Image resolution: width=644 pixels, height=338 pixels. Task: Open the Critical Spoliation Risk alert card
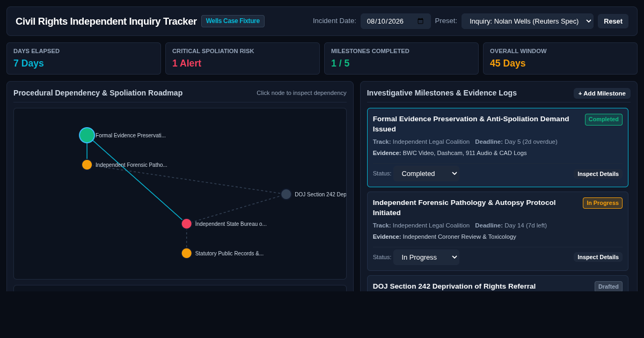click(x=243, y=58)
